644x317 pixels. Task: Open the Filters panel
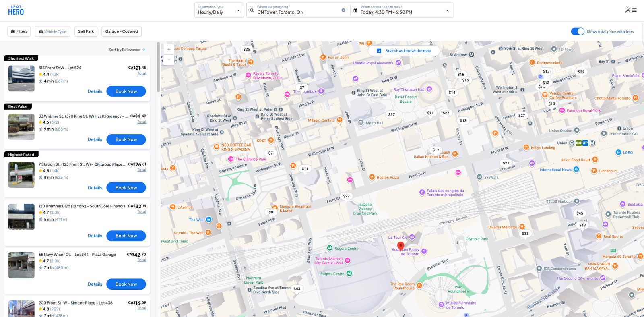[19, 31]
